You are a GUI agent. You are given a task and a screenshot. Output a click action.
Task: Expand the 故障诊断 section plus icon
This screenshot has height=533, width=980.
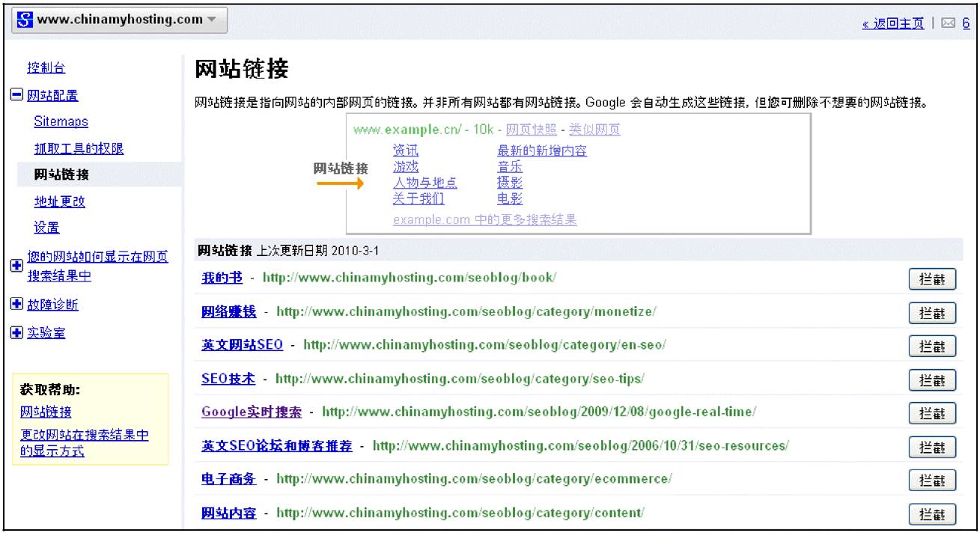coord(18,305)
